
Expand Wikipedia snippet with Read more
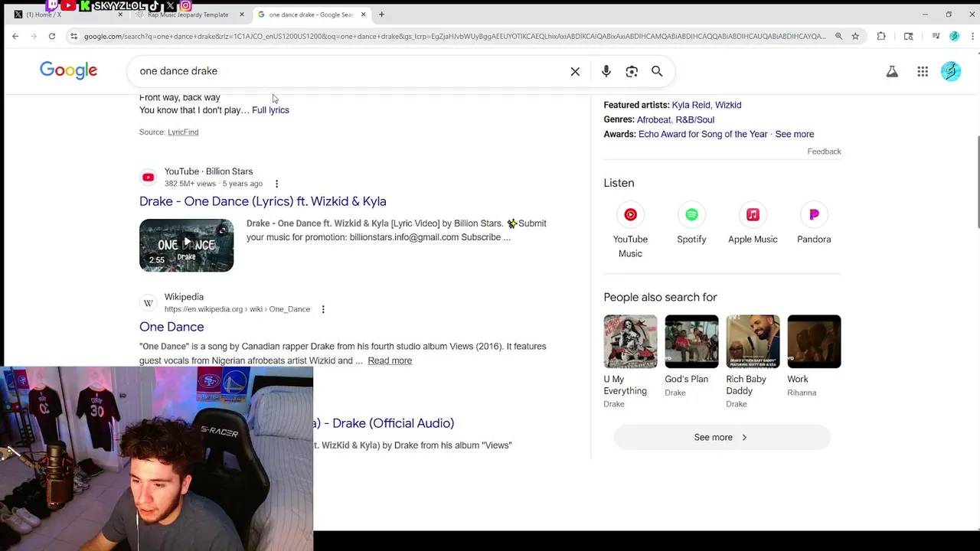coord(390,360)
